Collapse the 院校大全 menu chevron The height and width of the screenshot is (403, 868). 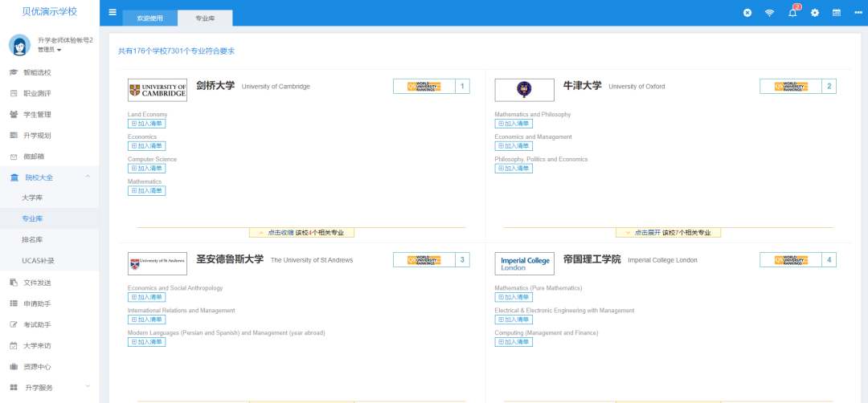[88, 177]
